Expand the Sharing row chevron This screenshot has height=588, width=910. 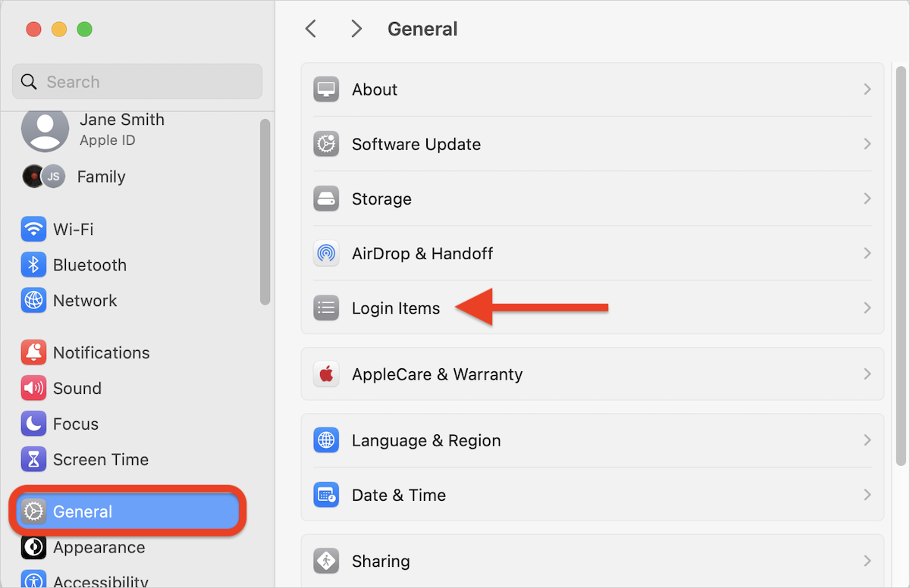(x=867, y=561)
